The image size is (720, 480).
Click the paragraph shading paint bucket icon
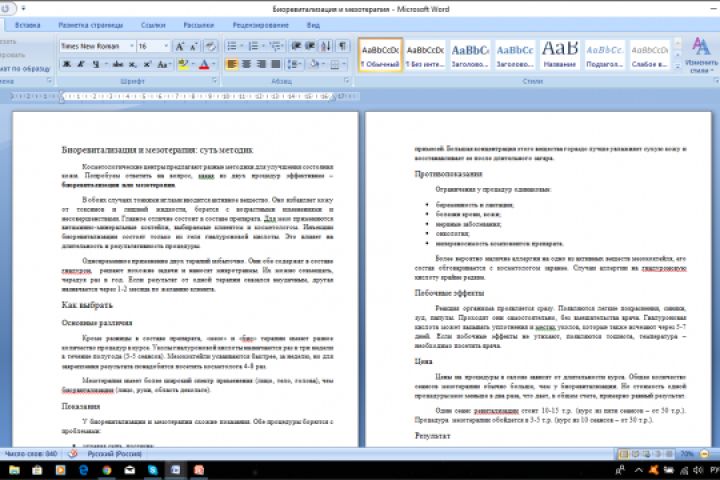(315, 64)
